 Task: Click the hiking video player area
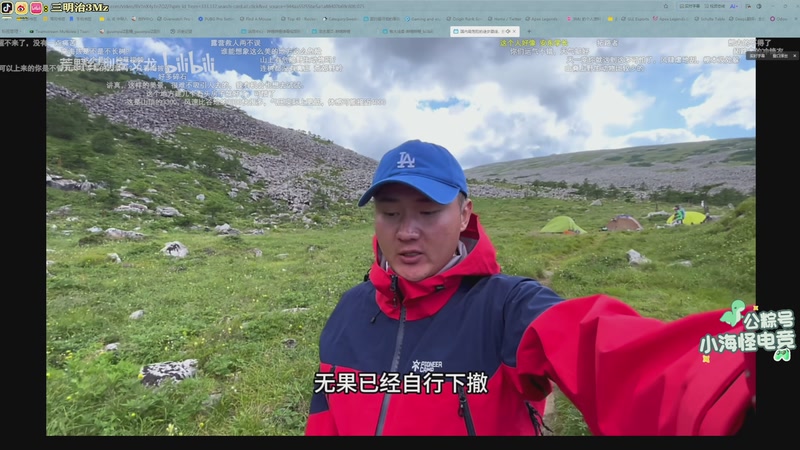[401, 236]
